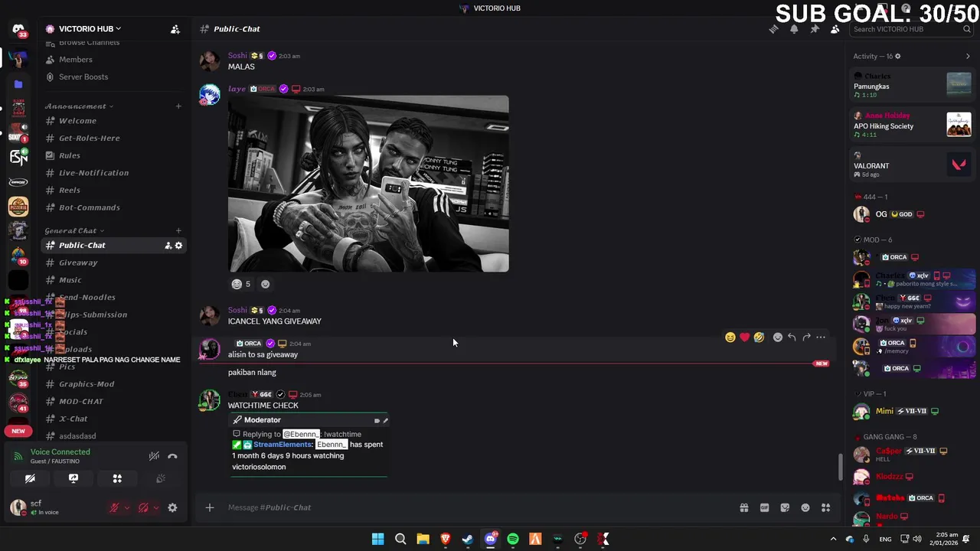Open Windows Start menu
The width and height of the screenshot is (980, 551).
[377, 539]
